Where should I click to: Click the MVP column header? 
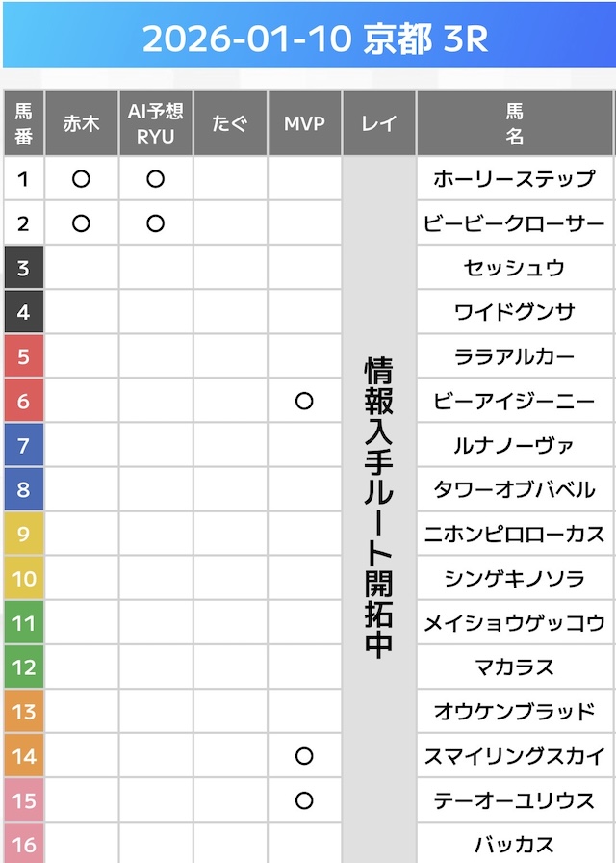pos(304,123)
